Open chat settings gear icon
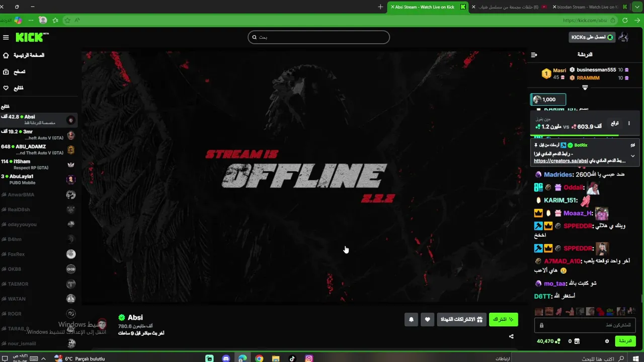The height and width of the screenshot is (362, 644). click(607, 341)
